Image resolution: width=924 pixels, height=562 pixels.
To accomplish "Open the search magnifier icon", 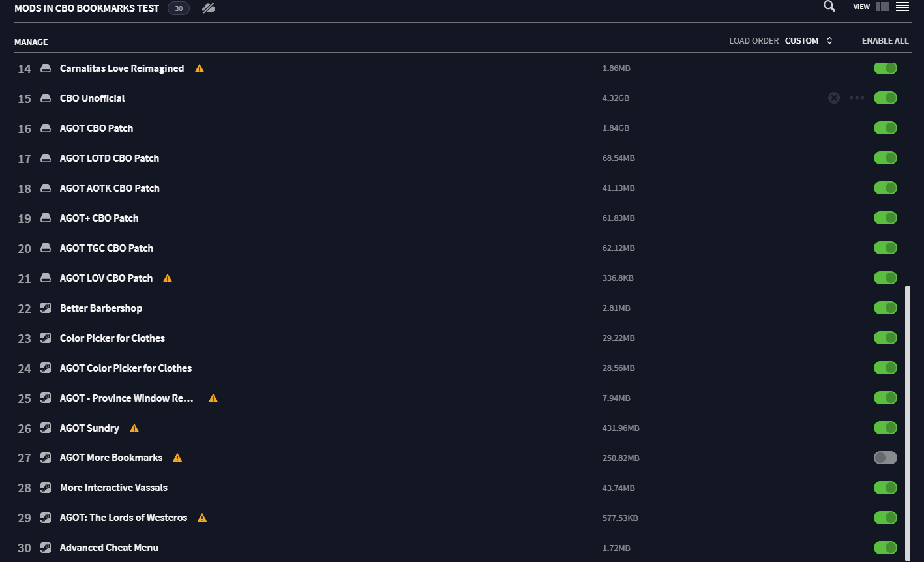I will 829,6.
